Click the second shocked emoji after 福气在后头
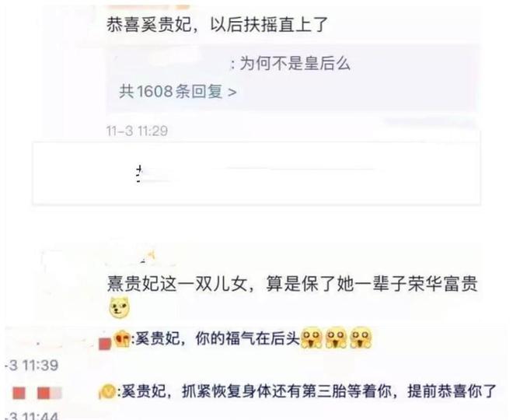The image size is (513, 420). tap(337, 338)
